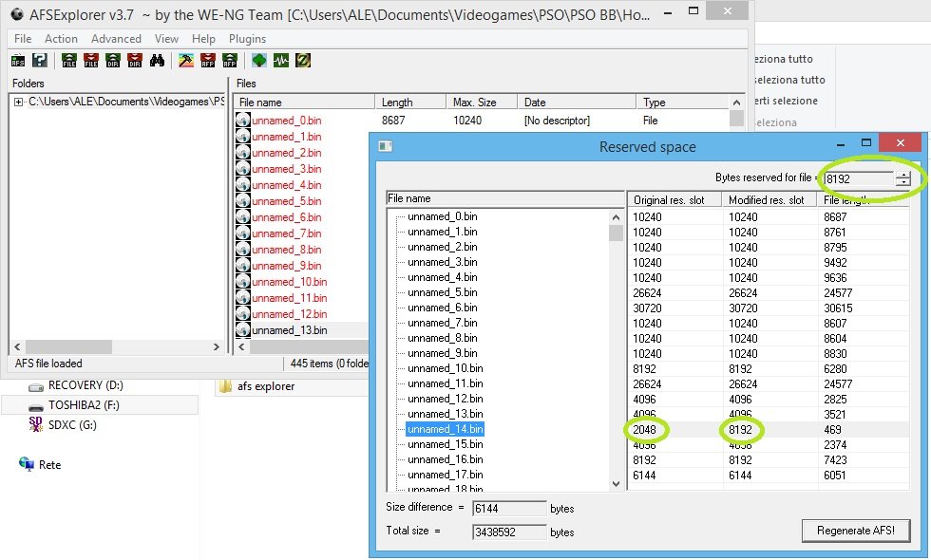Click the Regenerate AFS! button
Viewport: 931px width, 560px height.
click(x=856, y=531)
